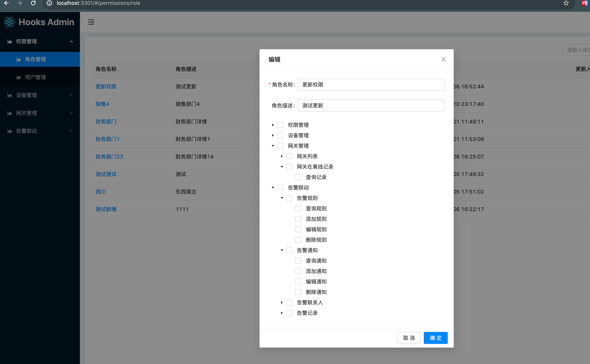Image resolution: width=590 pixels, height=364 pixels.
Task: Open the 西川 role link
Action: point(101,192)
